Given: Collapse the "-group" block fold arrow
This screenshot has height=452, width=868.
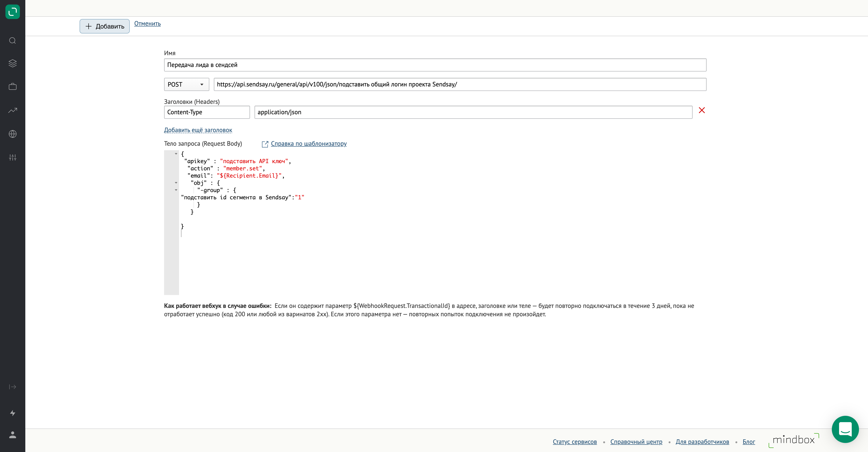Looking at the screenshot, I should (x=176, y=190).
